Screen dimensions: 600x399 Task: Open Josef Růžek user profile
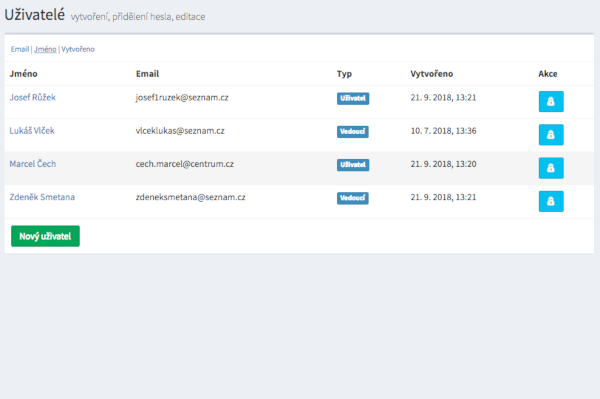(33, 98)
